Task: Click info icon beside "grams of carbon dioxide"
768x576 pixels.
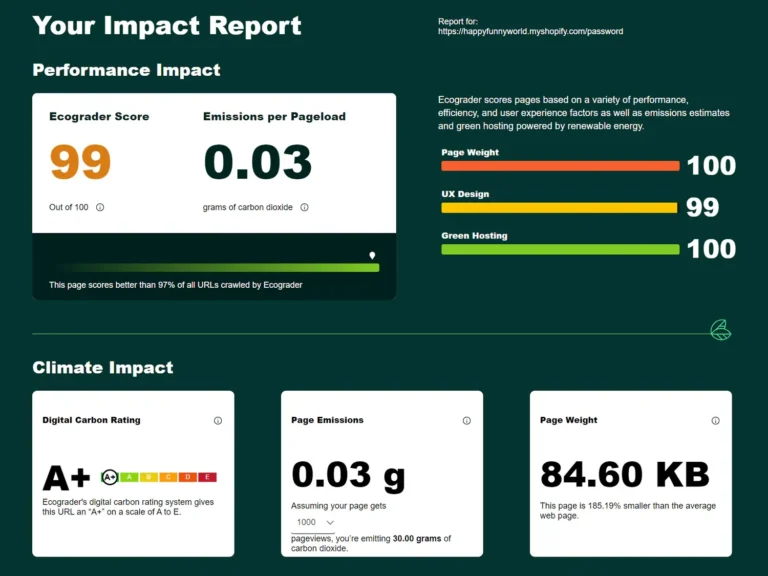Action: [x=304, y=208]
